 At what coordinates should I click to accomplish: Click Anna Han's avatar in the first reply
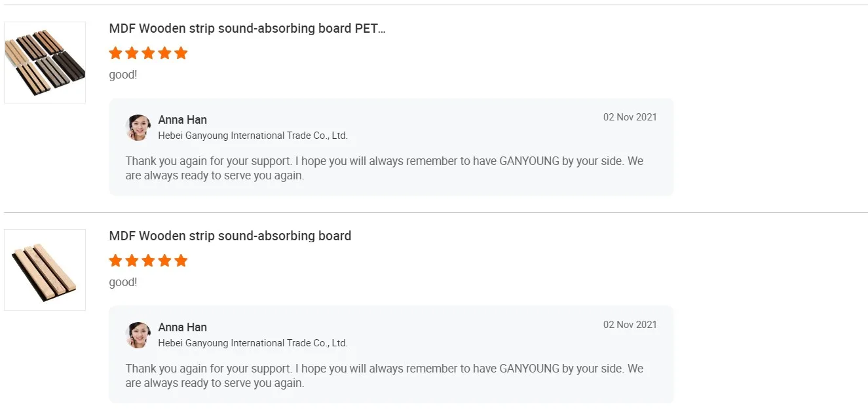point(138,128)
